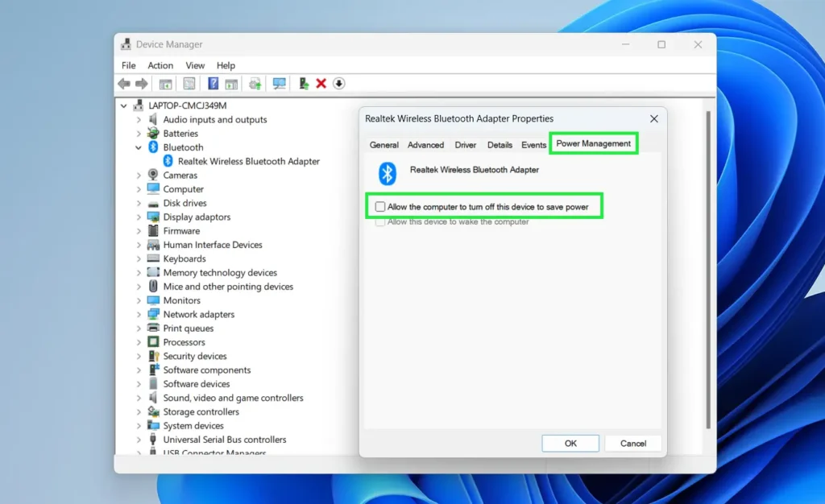Enable Allow the computer to turn off this device
This screenshot has height=504, width=825.
click(x=379, y=206)
